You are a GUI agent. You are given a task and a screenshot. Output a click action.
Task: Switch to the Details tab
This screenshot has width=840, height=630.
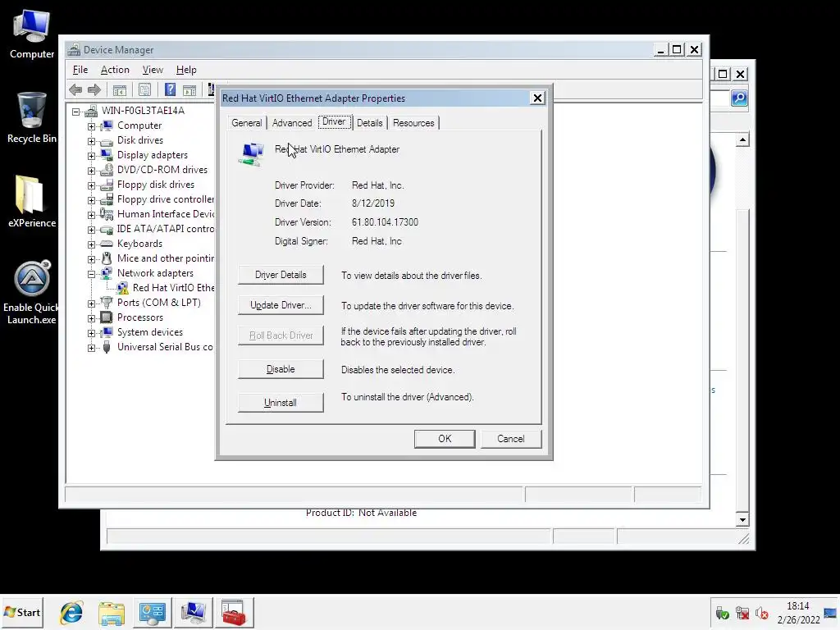pos(370,123)
